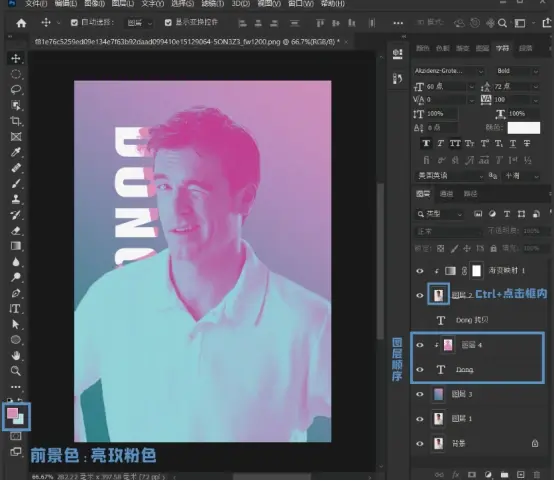The width and height of the screenshot is (554, 481).
Task: Open the Filter menu in menu bar
Action: [x=213, y=4]
